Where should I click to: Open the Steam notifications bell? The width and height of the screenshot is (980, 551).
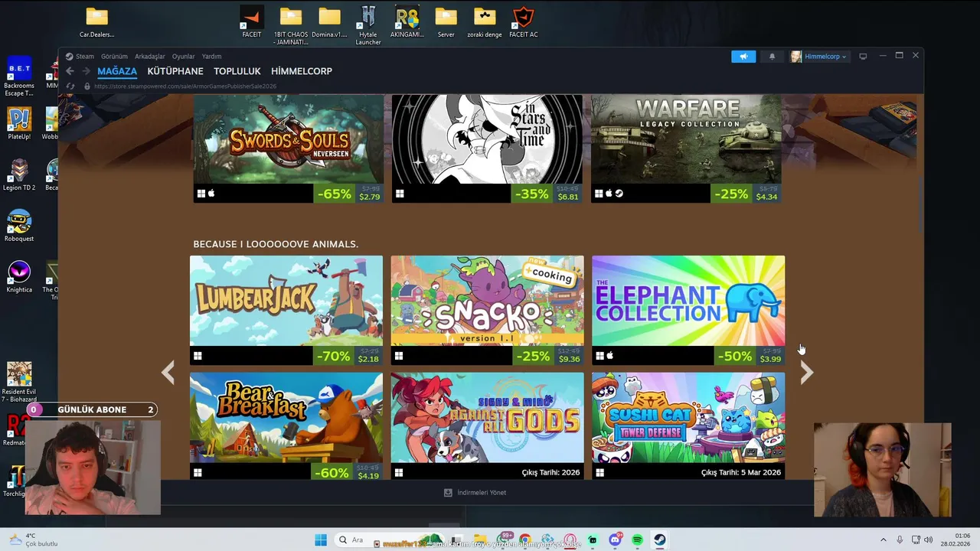[x=772, y=57]
